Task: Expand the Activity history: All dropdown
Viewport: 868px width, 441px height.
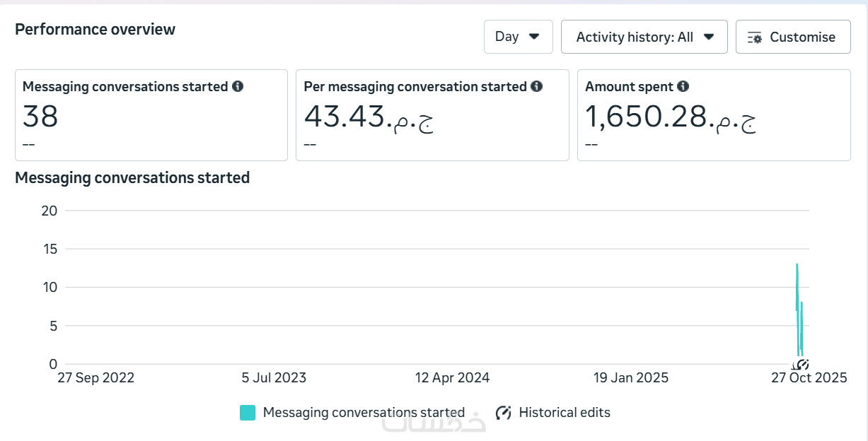Action: pyautogui.click(x=644, y=37)
